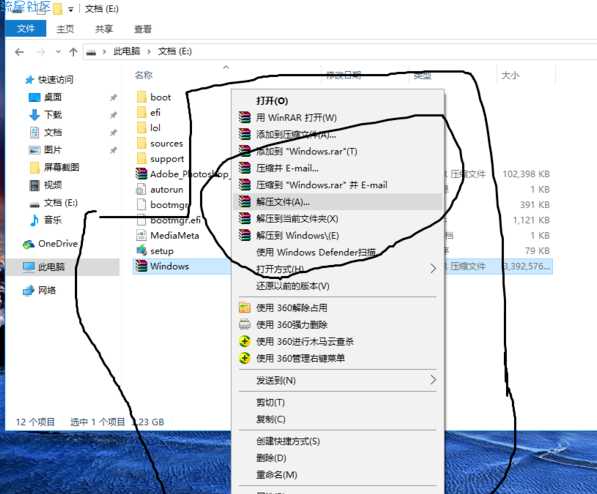Choose 使用 360管理右键菜单
The image size is (597, 494).
(337, 358)
